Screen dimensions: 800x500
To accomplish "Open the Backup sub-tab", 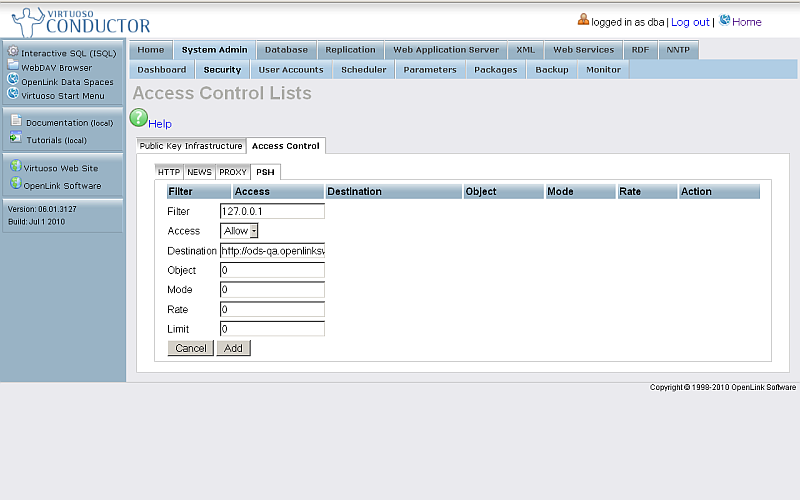I will [x=552, y=70].
